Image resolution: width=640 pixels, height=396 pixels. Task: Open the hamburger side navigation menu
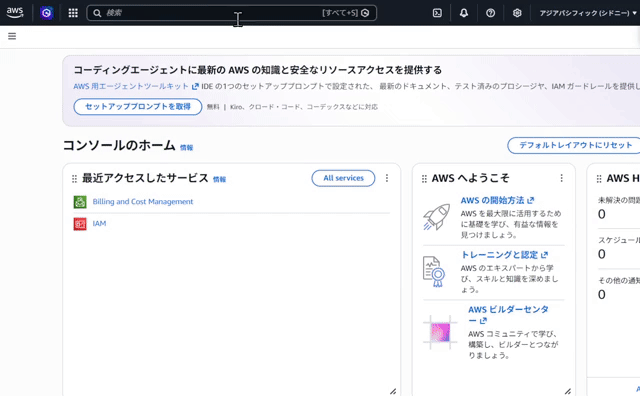12,36
